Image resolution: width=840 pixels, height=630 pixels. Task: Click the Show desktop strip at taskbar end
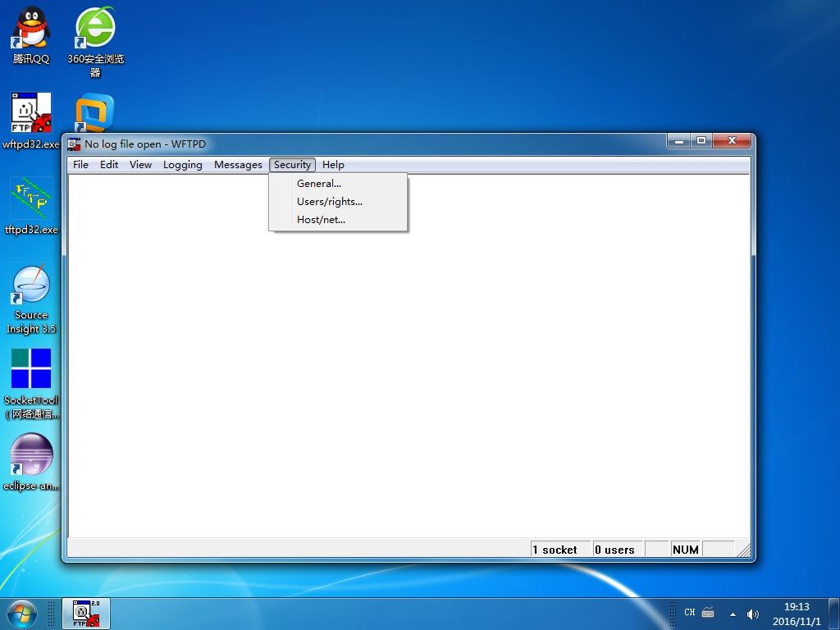click(x=834, y=614)
